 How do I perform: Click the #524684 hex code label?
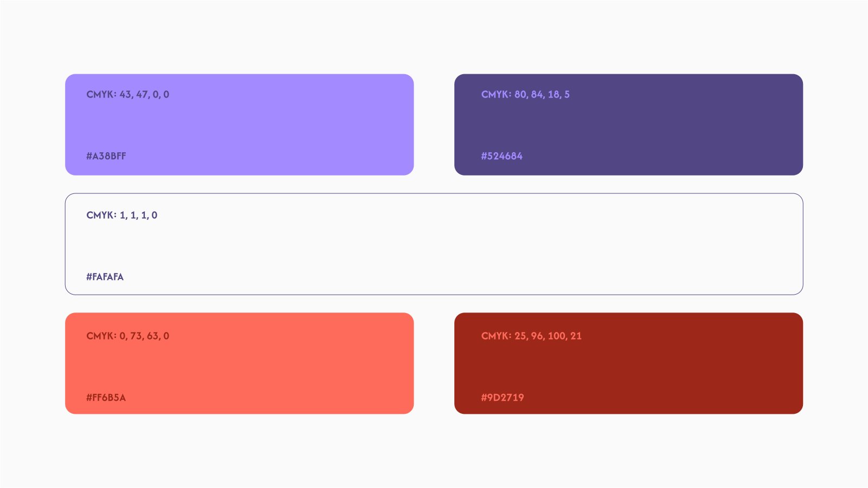[x=502, y=156]
